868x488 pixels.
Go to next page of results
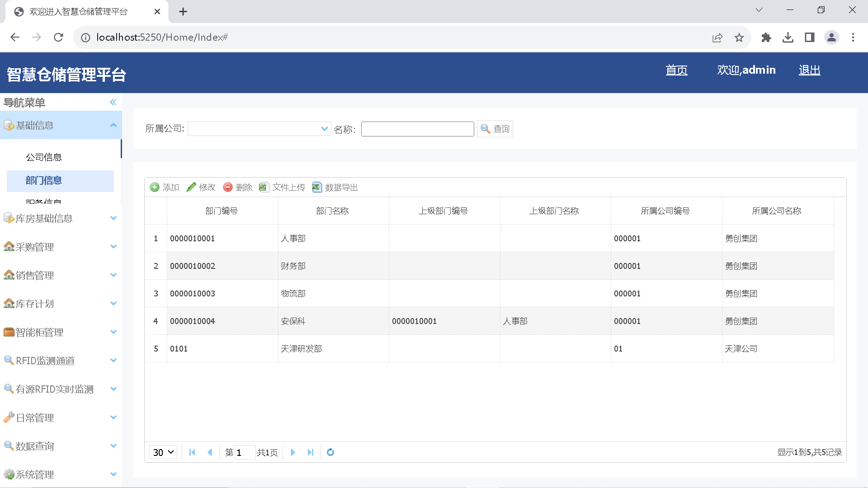pyautogui.click(x=292, y=452)
